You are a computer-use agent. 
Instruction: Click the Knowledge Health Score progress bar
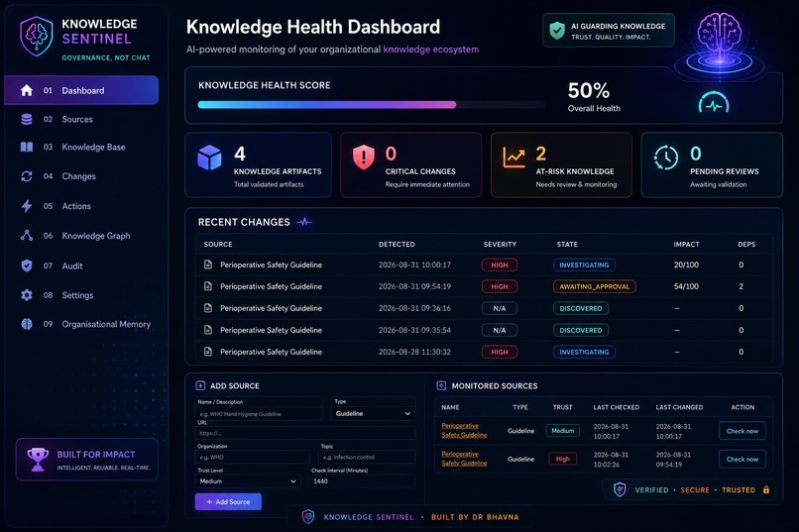coord(371,105)
